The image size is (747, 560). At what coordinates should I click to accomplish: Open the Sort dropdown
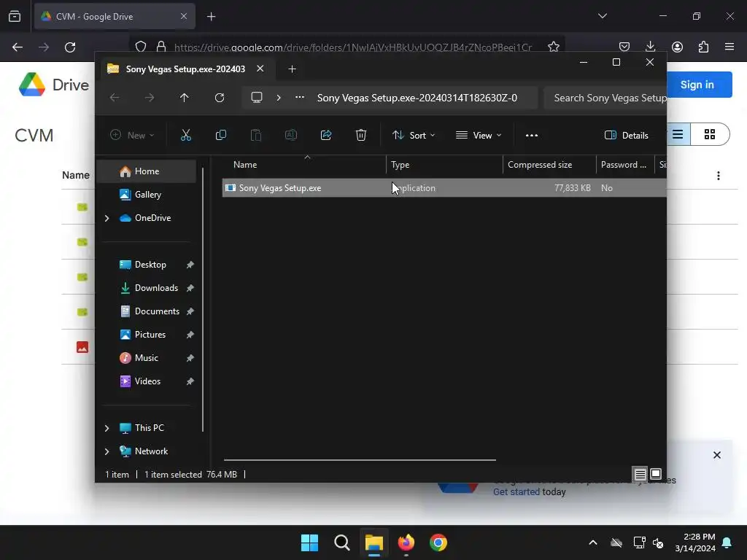(x=414, y=135)
